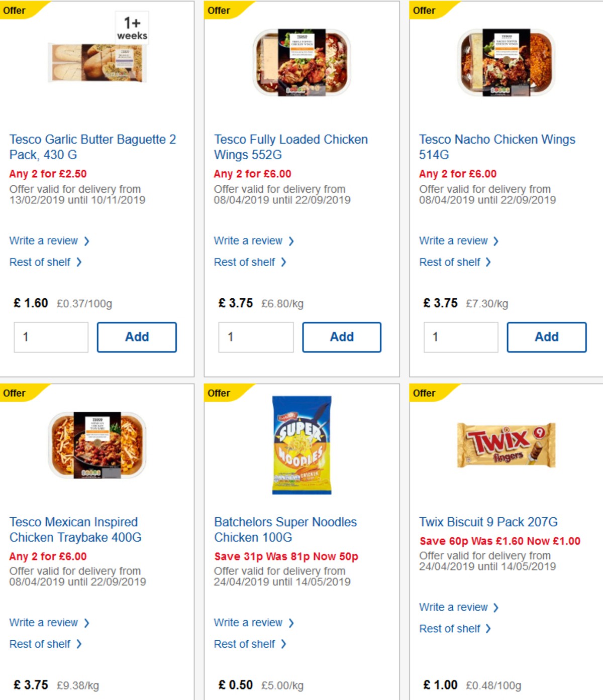The width and height of the screenshot is (603, 700).
Task: Click the quantity field for Fully Loaded Chicken Wings
Action: [256, 337]
